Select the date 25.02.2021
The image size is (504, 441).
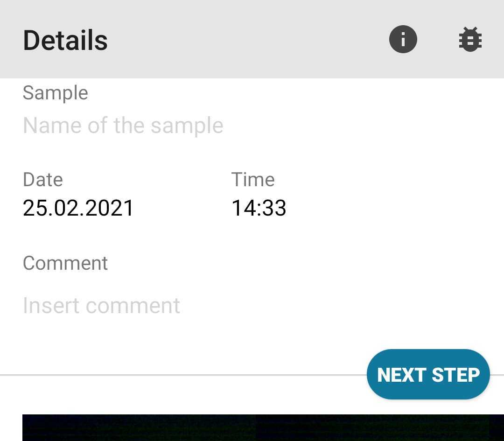78,208
